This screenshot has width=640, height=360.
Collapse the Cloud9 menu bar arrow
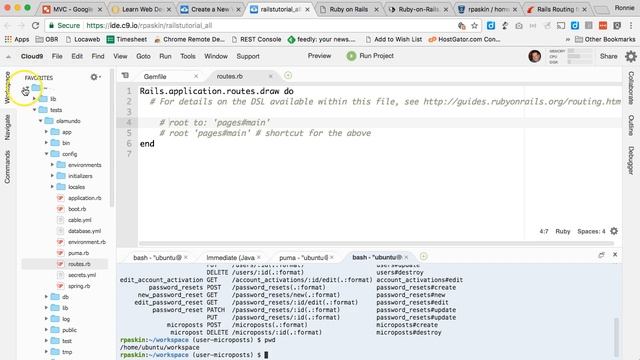pyautogui.click(x=8, y=57)
